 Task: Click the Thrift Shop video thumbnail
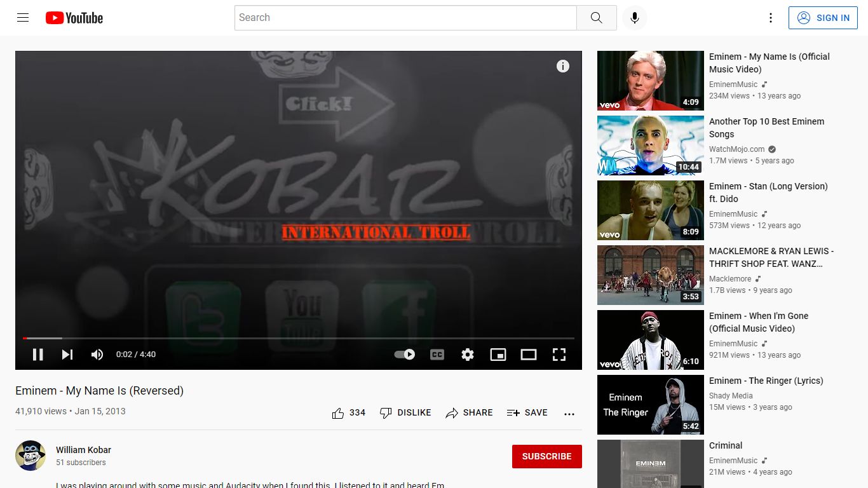coord(651,275)
